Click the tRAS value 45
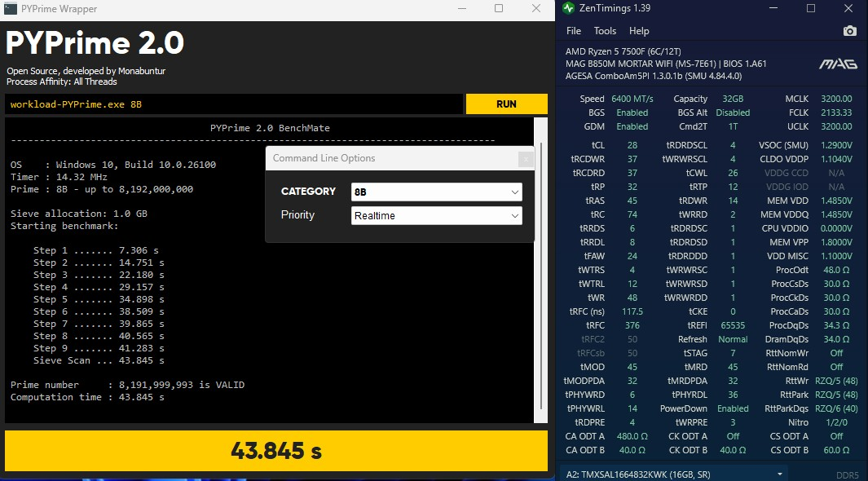868x481 pixels. (632, 201)
